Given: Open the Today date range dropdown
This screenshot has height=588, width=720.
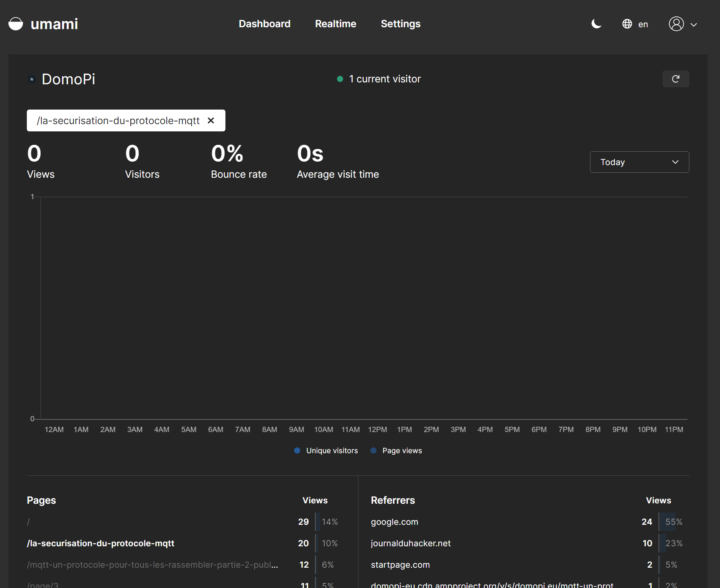Looking at the screenshot, I should click(x=639, y=162).
